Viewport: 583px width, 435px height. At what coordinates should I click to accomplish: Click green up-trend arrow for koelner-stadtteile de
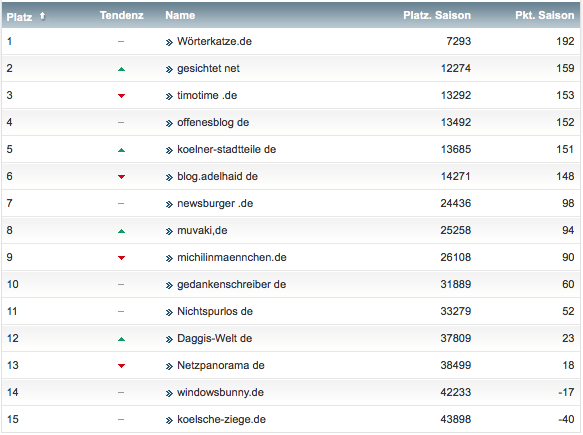coord(121,150)
